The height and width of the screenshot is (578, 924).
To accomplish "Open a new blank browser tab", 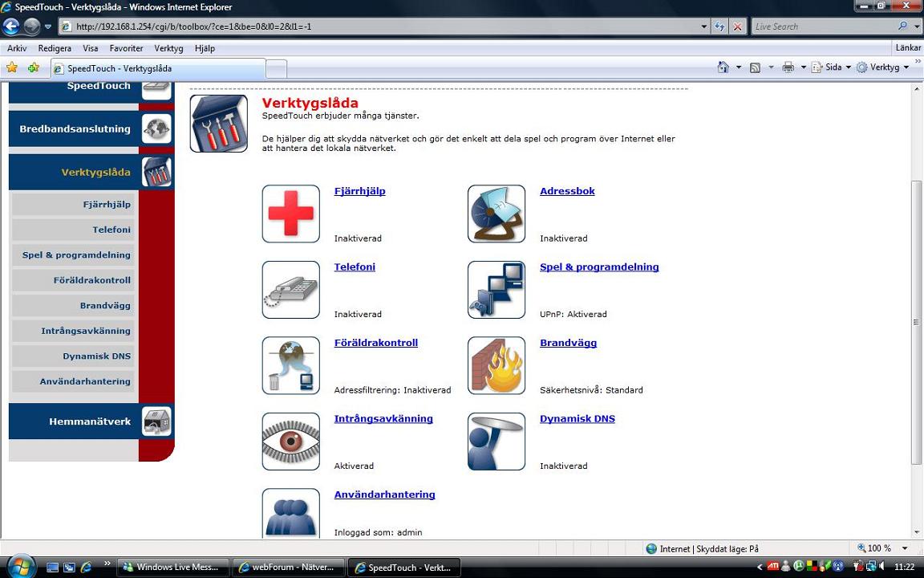I will [x=277, y=69].
